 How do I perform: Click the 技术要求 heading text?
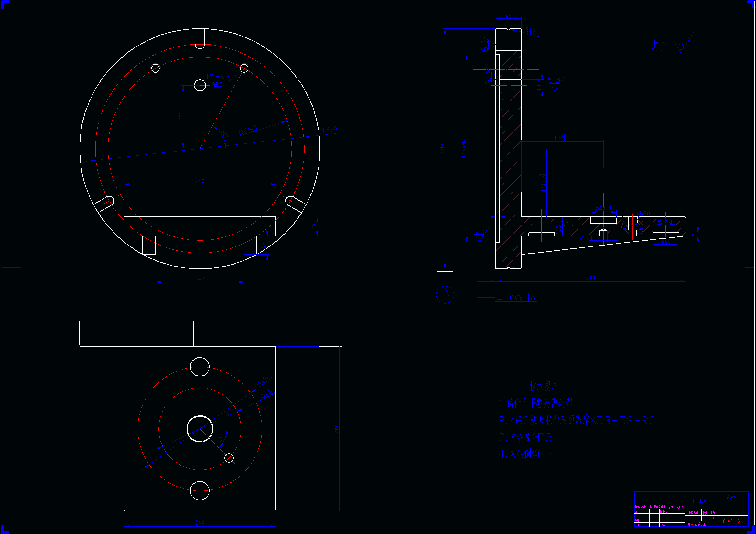(x=544, y=386)
